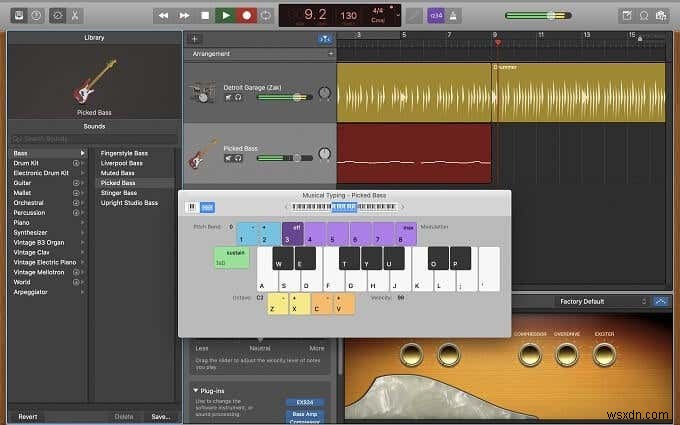Select the drum kit track icon
680x425 pixels.
pos(203,92)
